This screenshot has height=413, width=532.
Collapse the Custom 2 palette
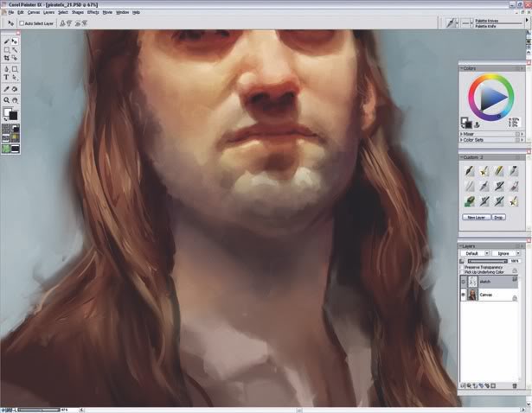coord(462,157)
